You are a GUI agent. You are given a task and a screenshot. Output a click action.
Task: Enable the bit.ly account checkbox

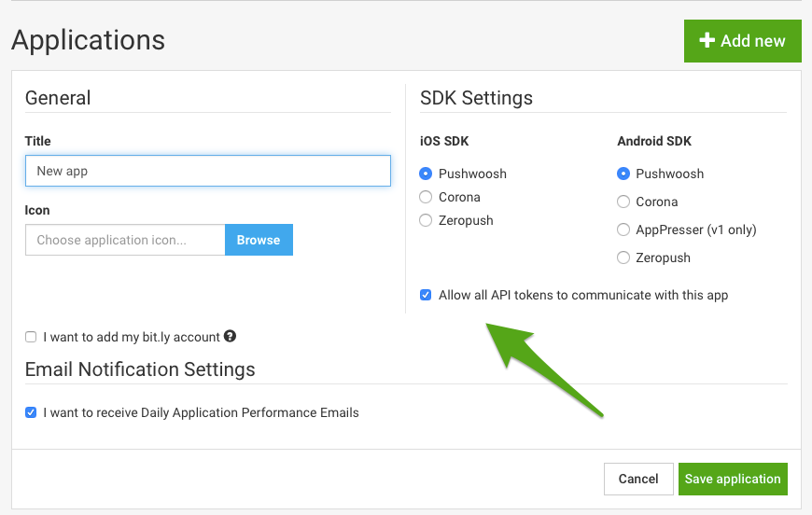pos(31,337)
